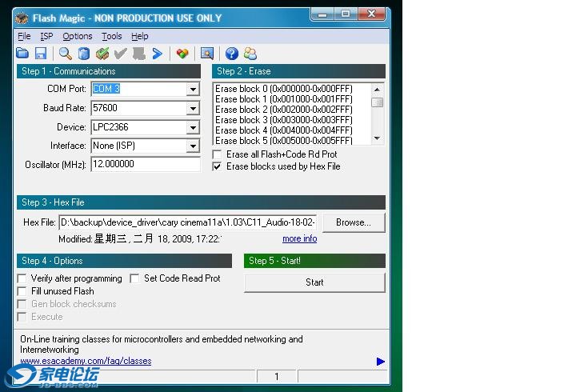Expand the Baud Rate dropdown

(193, 108)
